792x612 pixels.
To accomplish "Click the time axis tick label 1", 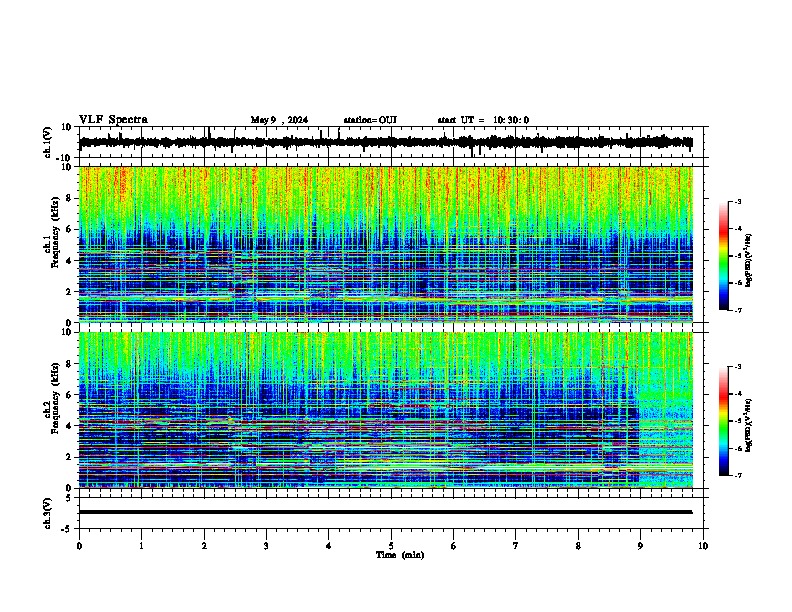I will tap(141, 546).
